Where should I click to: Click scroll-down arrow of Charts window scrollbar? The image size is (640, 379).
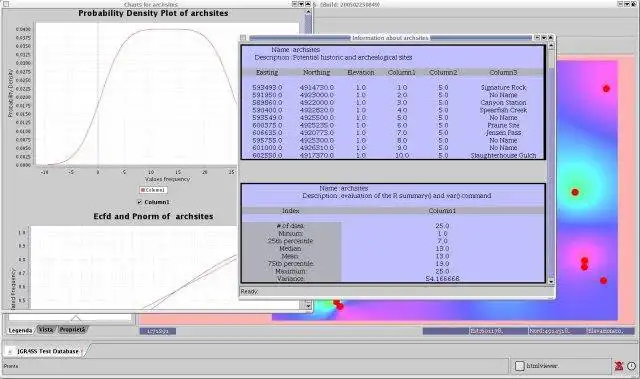pos(308,306)
